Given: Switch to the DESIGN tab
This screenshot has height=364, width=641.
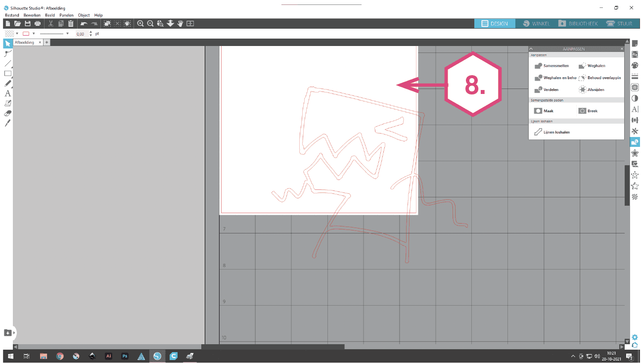Looking at the screenshot, I should (495, 23).
